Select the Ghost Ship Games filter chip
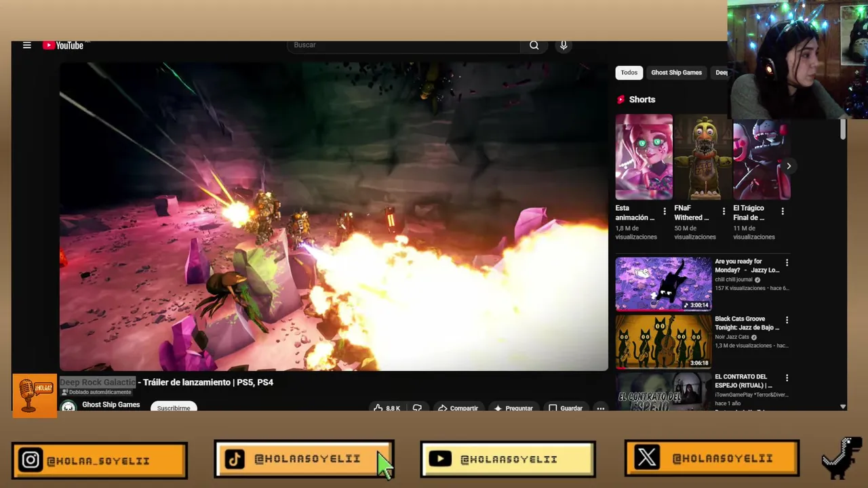Viewport: 868px width, 488px height. (x=676, y=73)
